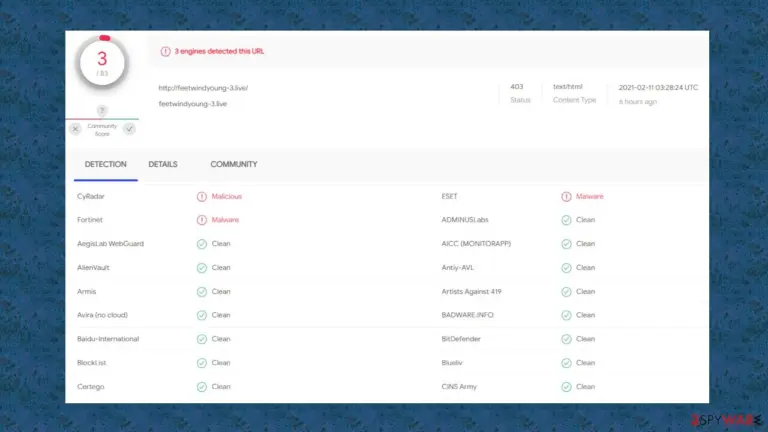Click the 403 status value
The image size is (768, 432).
(x=517, y=87)
